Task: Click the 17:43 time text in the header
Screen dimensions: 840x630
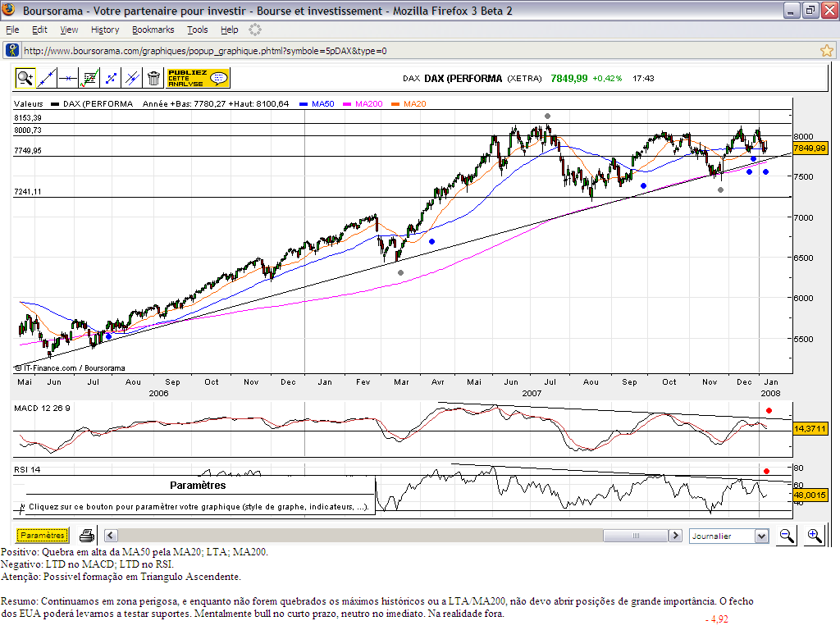Action: click(x=643, y=78)
